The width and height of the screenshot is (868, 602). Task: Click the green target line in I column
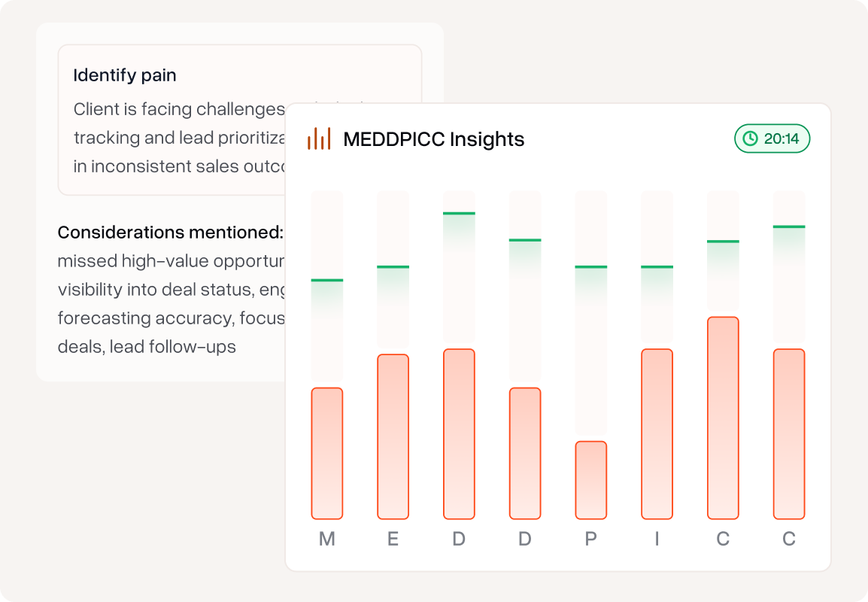[657, 267]
